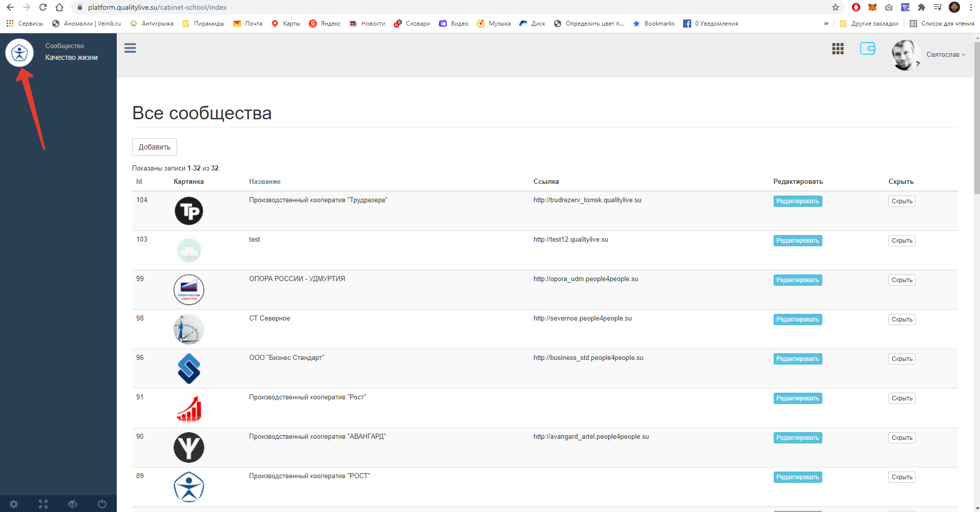Sort table by Id column
The width and height of the screenshot is (980, 512).
(x=139, y=182)
